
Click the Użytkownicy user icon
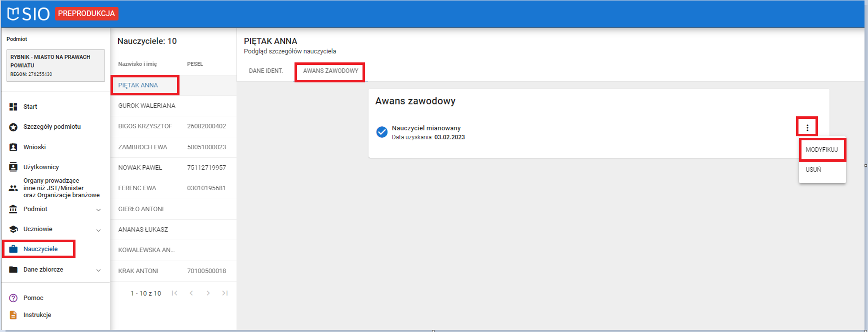[x=13, y=167]
